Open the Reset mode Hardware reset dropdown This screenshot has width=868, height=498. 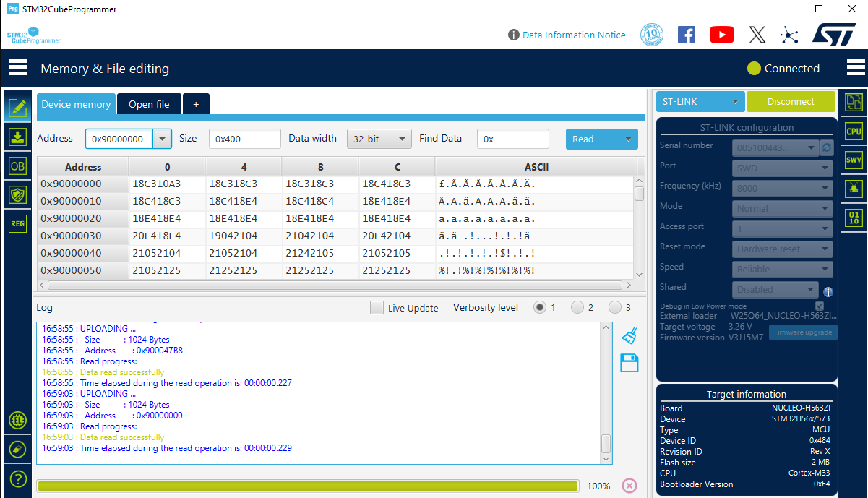783,249
